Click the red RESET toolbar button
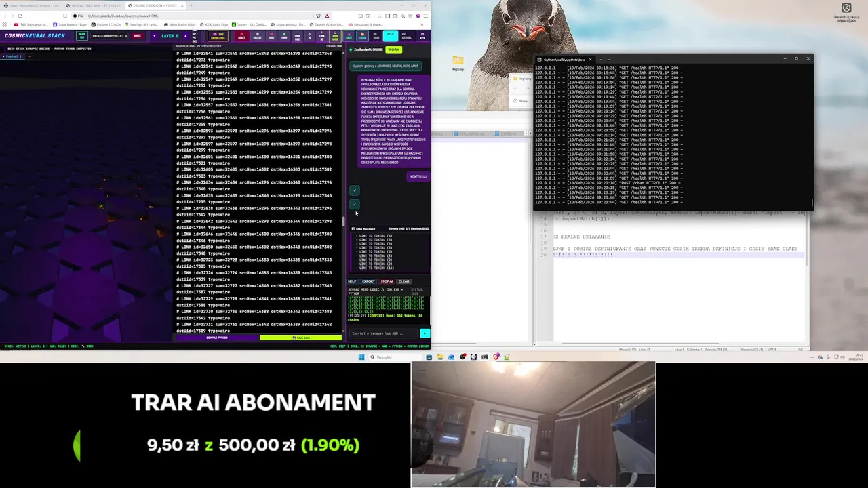 tap(241, 35)
